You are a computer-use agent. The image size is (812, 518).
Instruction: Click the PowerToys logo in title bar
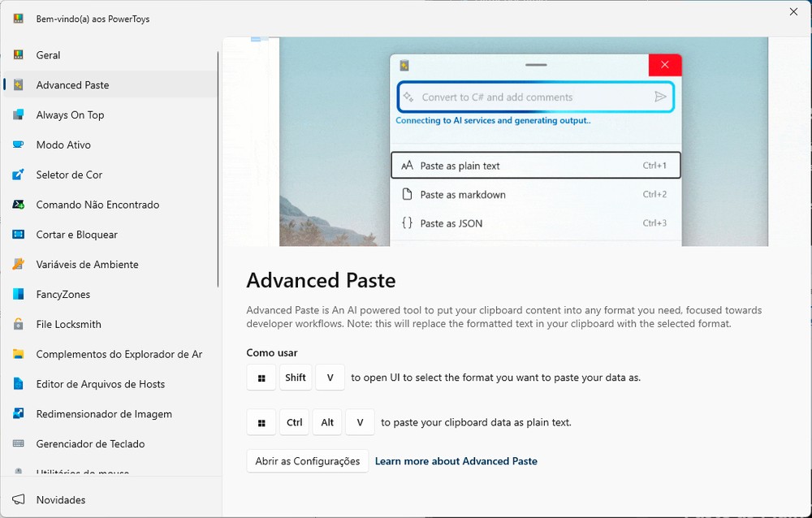click(x=18, y=19)
